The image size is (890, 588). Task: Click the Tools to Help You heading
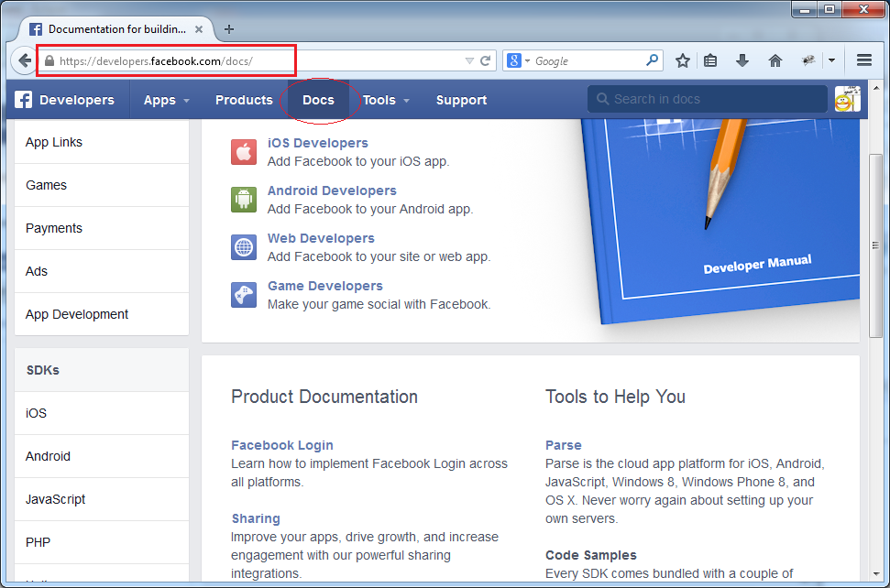click(x=615, y=397)
